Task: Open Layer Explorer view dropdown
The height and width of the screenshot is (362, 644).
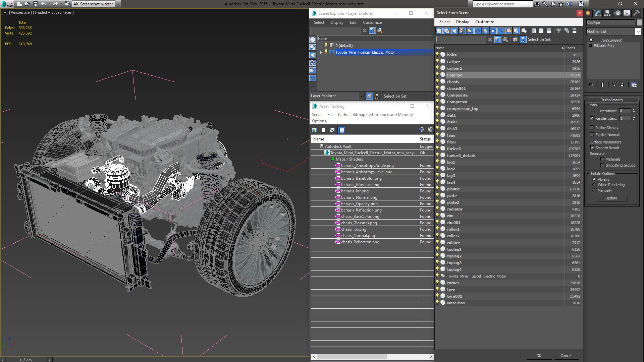Action: tap(361, 96)
